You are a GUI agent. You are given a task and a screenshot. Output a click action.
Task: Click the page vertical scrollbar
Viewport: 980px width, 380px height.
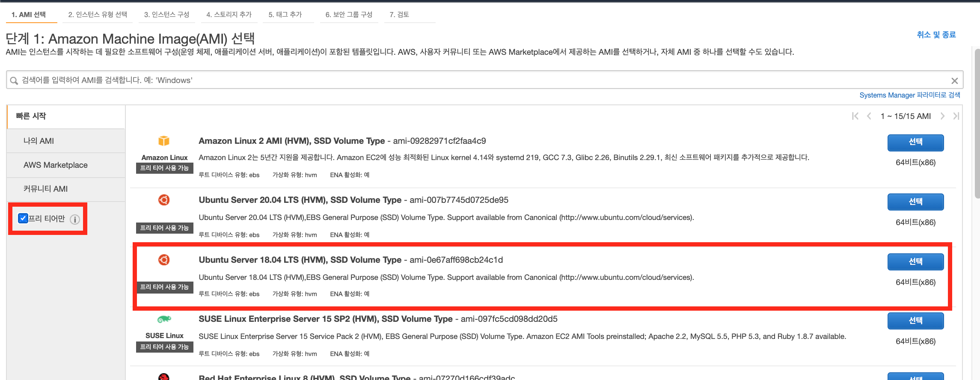click(x=977, y=124)
